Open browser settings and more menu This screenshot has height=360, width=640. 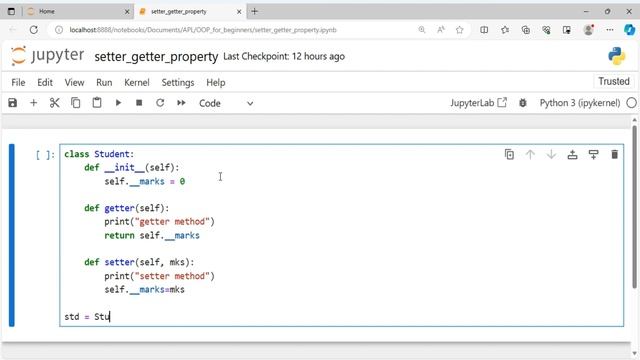point(610,30)
